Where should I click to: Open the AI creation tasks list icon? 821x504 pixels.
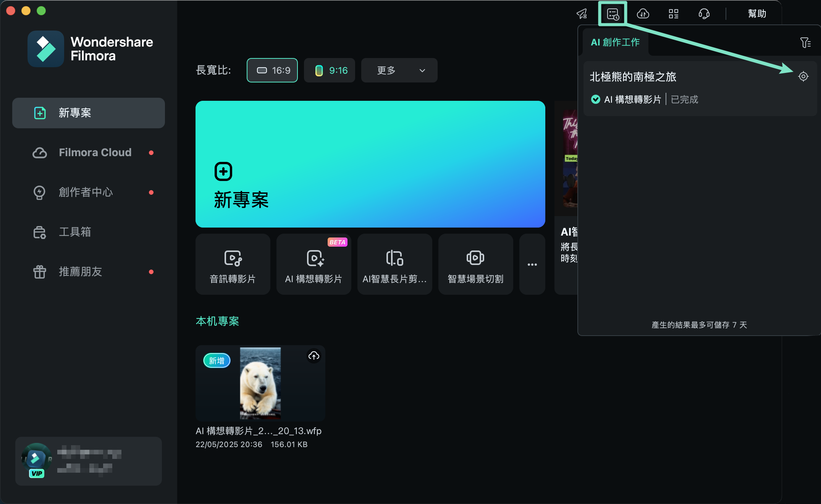(613, 14)
